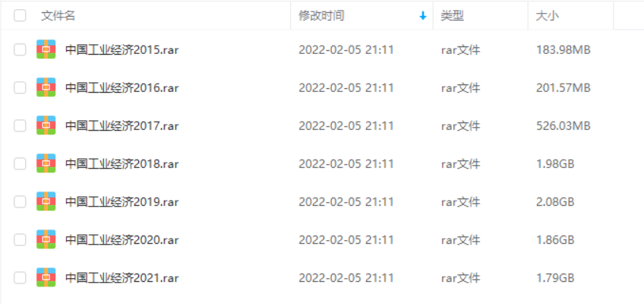The width and height of the screenshot is (644, 304).
Task: Select the file name 中国工业经济2020.rar
Action: click(x=122, y=240)
